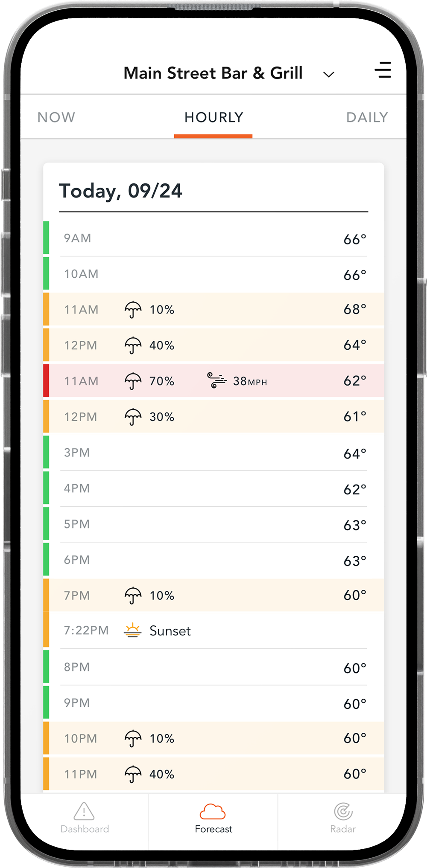Open the 3PM forecast row
The image size is (427, 868).
click(x=213, y=453)
